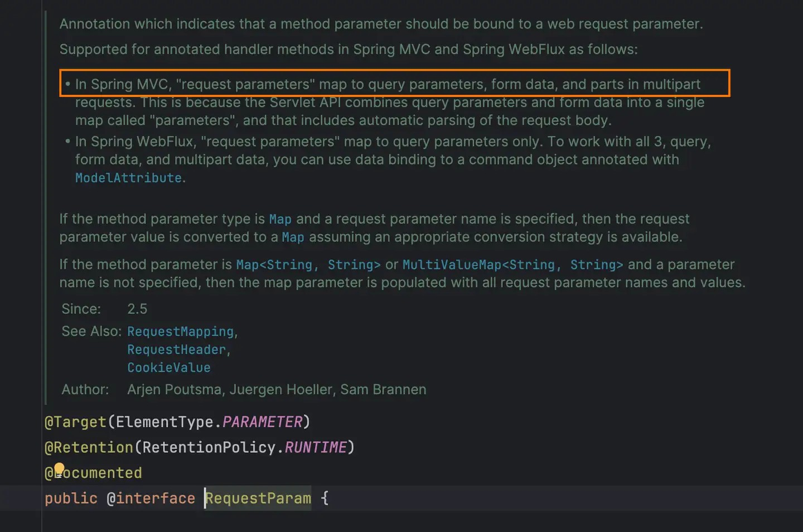Follow the CookieValue See Also link
The height and width of the screenshot is (532, 803).
168,368
